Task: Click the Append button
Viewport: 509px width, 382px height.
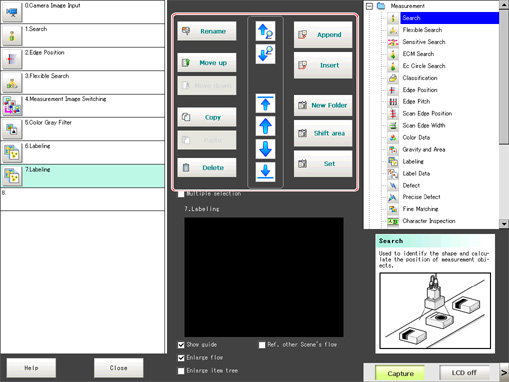Action: [323, 35]
